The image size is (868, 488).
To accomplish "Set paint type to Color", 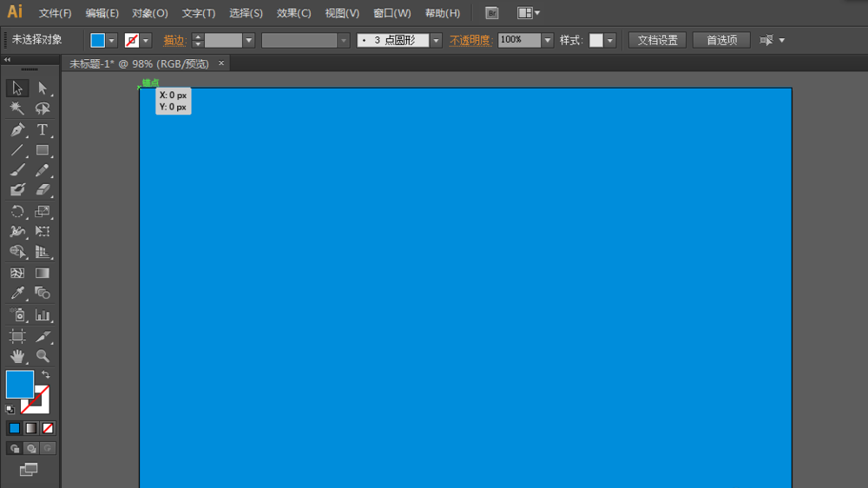I will click(15, 428).
